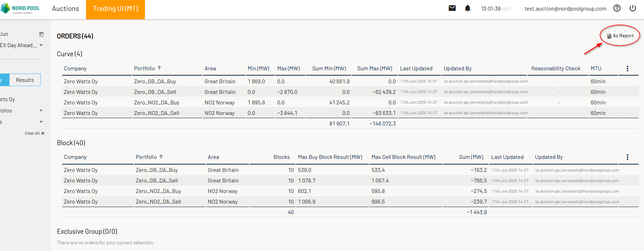Click the 13:01:38 CEST clock
The height and width of the screenshot is (251, 644).
coord(496,9)
